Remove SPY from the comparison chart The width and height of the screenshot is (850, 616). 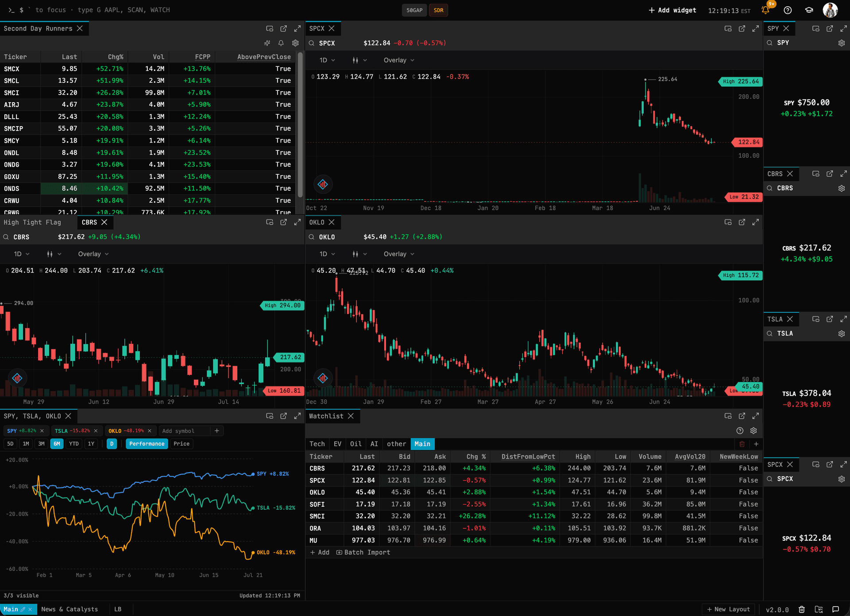[42, 431]
